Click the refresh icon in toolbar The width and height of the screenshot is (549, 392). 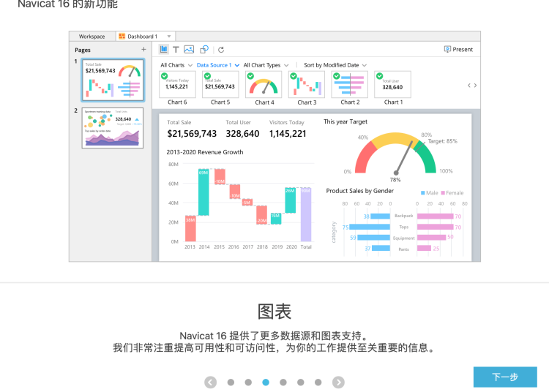(x=221, y=50)
